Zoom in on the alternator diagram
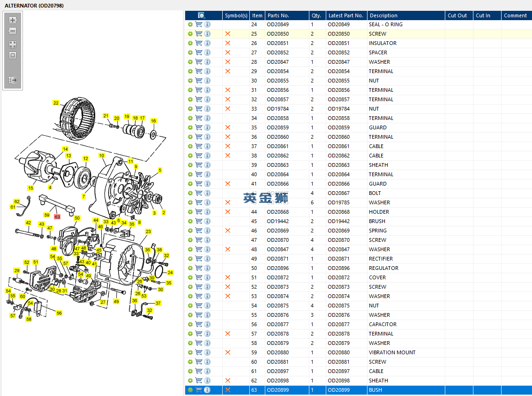This screenshot has width=532, height=396. tap(13, 20)
